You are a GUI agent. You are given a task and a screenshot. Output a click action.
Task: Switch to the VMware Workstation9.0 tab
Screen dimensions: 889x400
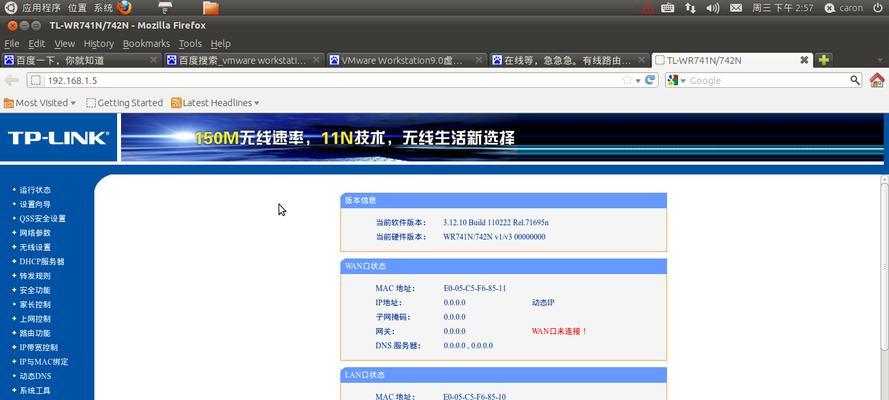[x=407, y=59]
